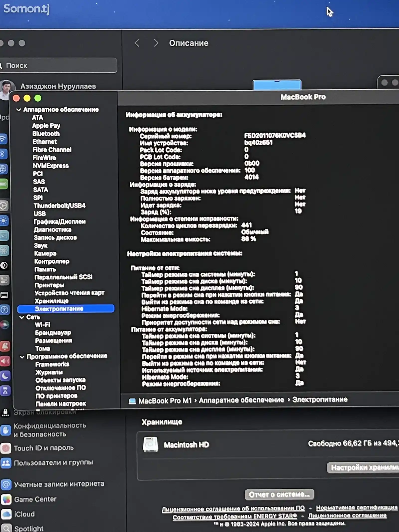The width and height of the screenshot is (399, 532).
Task: Open Лицензионное соглашение link
Action: coord(347,516)
